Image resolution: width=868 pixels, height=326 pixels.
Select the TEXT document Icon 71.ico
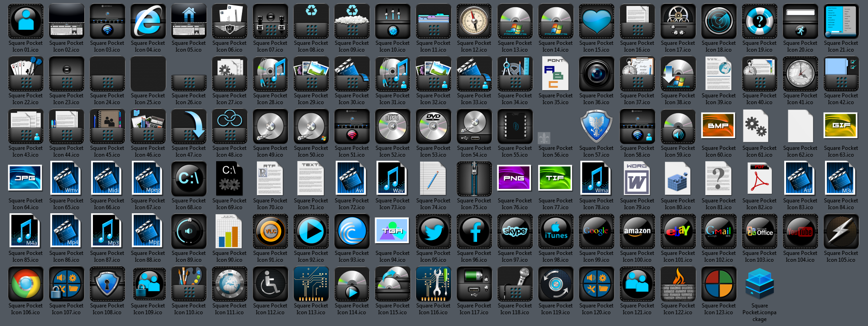[x=311, y=179]
